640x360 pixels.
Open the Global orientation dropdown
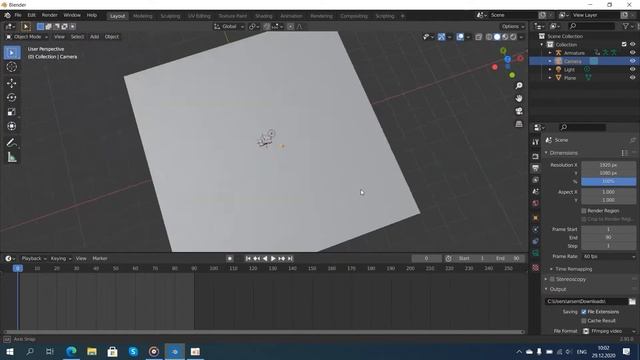(x=229, y=27)
